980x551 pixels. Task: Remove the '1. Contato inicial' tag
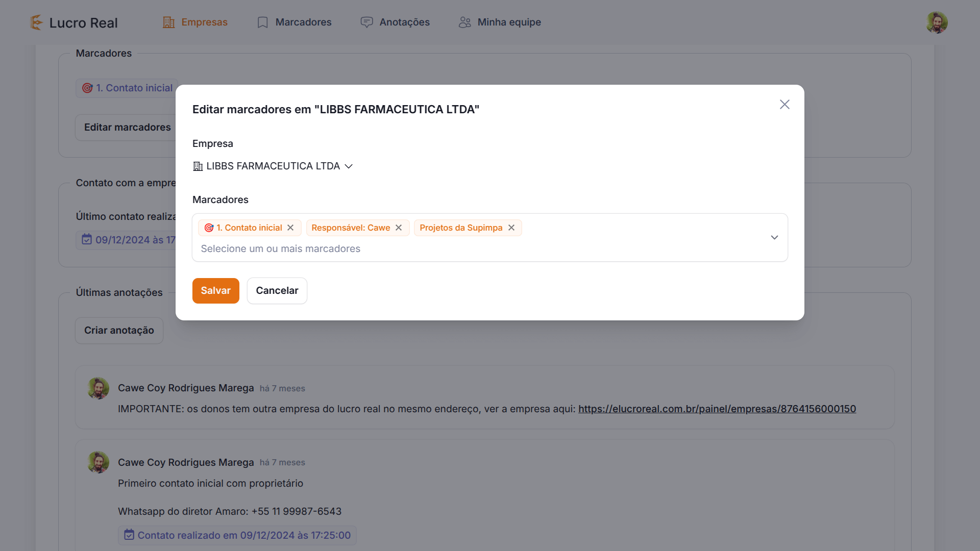(290, 228)
